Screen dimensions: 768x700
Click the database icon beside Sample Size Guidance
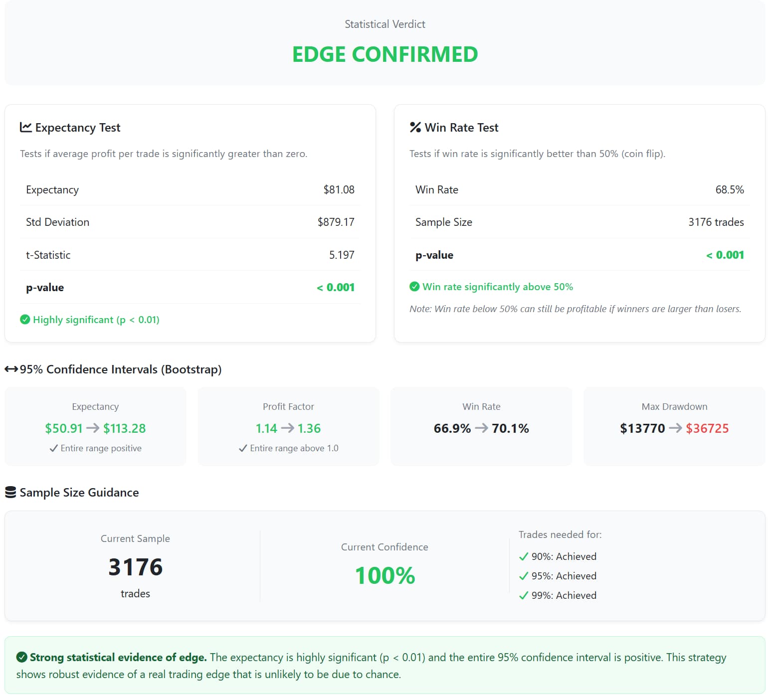10,492
